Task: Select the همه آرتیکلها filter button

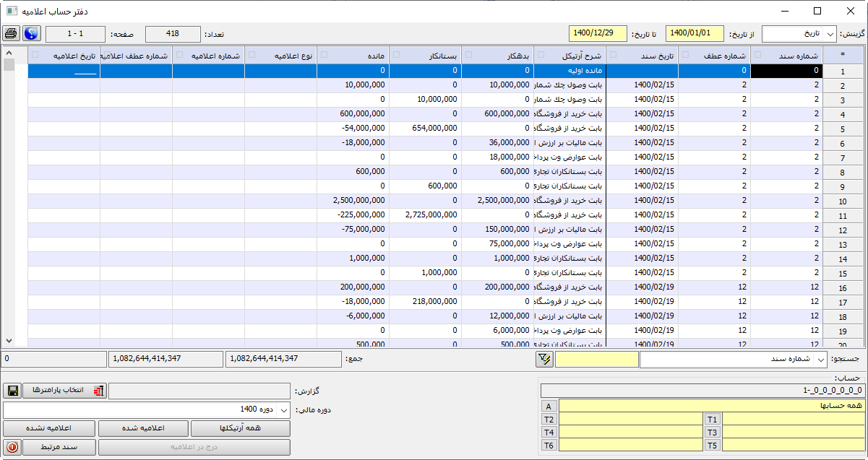Action: [240, 428]
